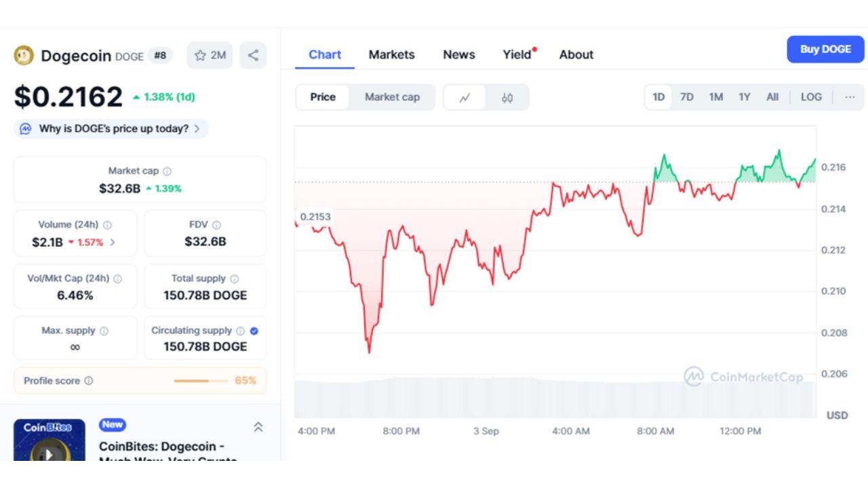The width and height of the screenshot is (868, 488).
Task: Select the 7D time range
Action: [687, 97]
